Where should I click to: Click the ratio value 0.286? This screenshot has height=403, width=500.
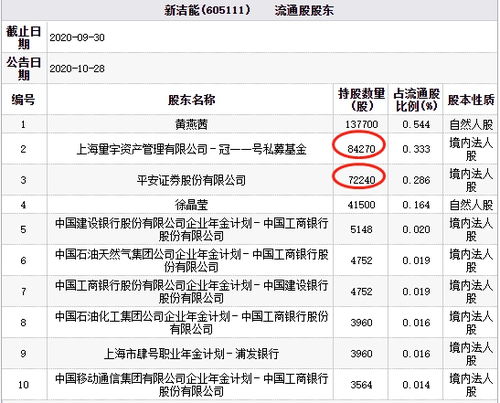coord(416,180)
